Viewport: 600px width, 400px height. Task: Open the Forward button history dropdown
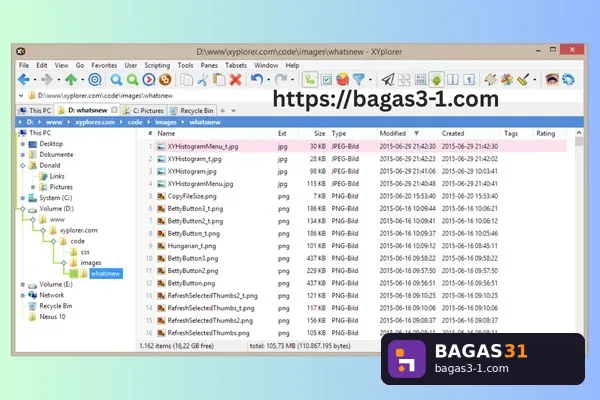tap(58, 80)
